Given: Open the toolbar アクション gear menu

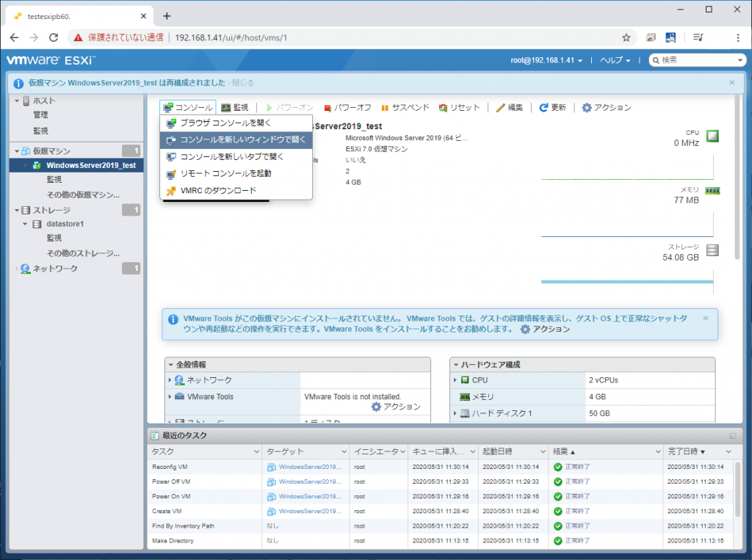Looking at the screenshot, I should pos(607,107).
